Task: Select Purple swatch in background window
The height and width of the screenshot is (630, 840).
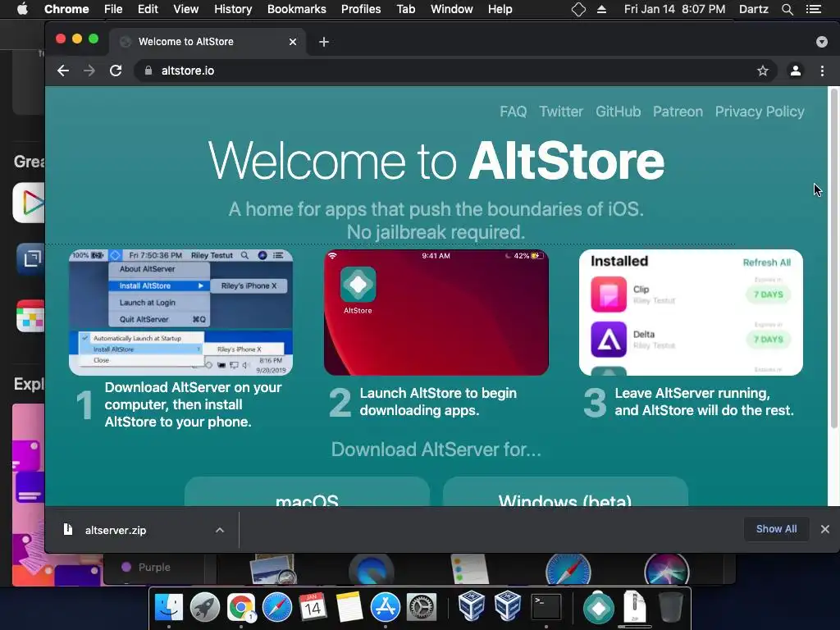Action: (x=146, y=567)
